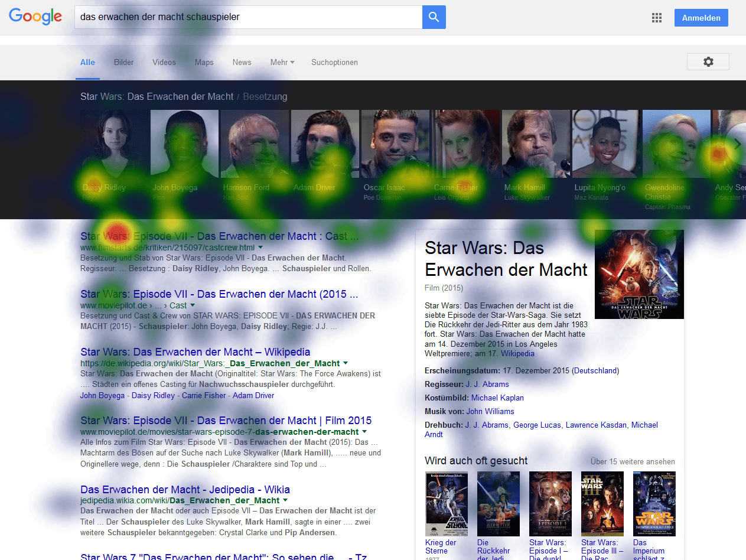The height and width of the screenshot is (560, 746).
Task: Switch to the News tab
Action: pos(242,62)
